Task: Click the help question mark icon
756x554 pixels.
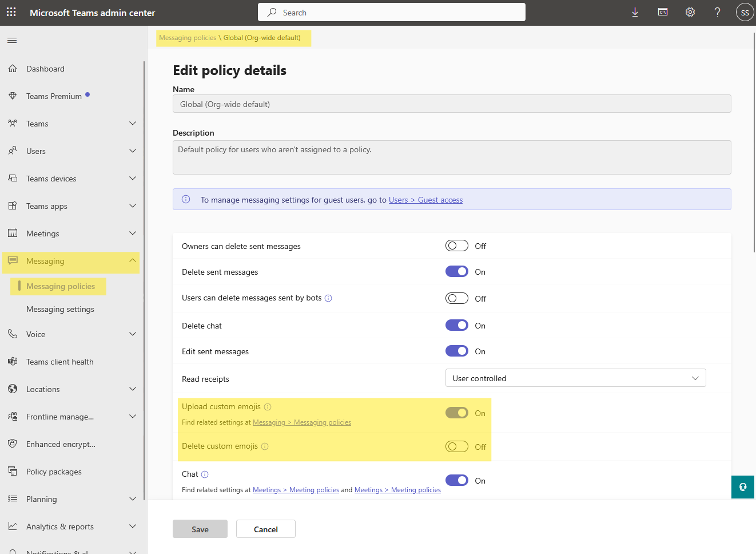Action: [x=717, y=12]
